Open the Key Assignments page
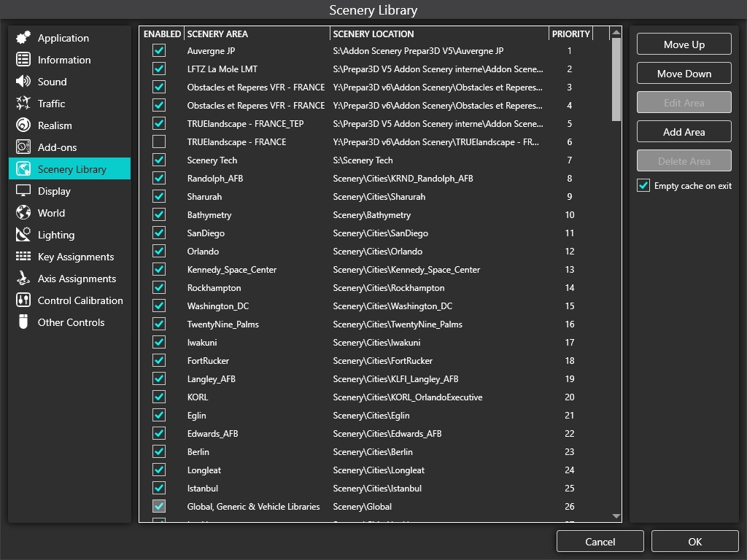The image size is (747, 560). (x=69, y=257)
